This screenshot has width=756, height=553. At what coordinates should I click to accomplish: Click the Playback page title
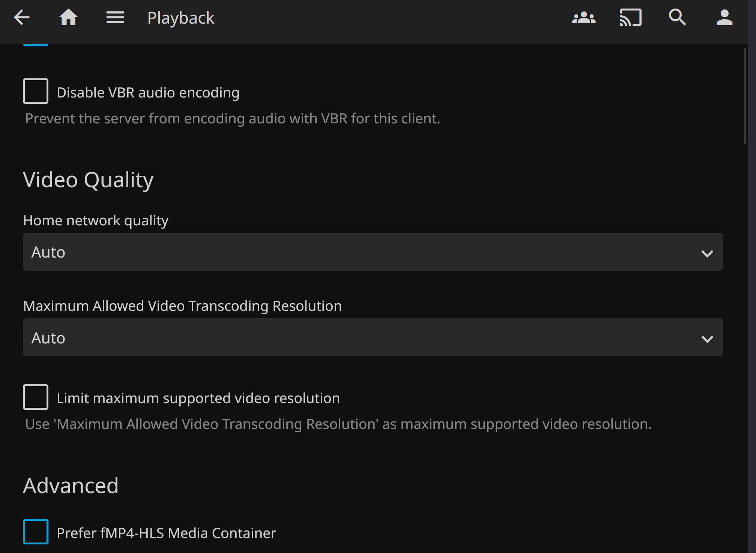tap(180, 18)
